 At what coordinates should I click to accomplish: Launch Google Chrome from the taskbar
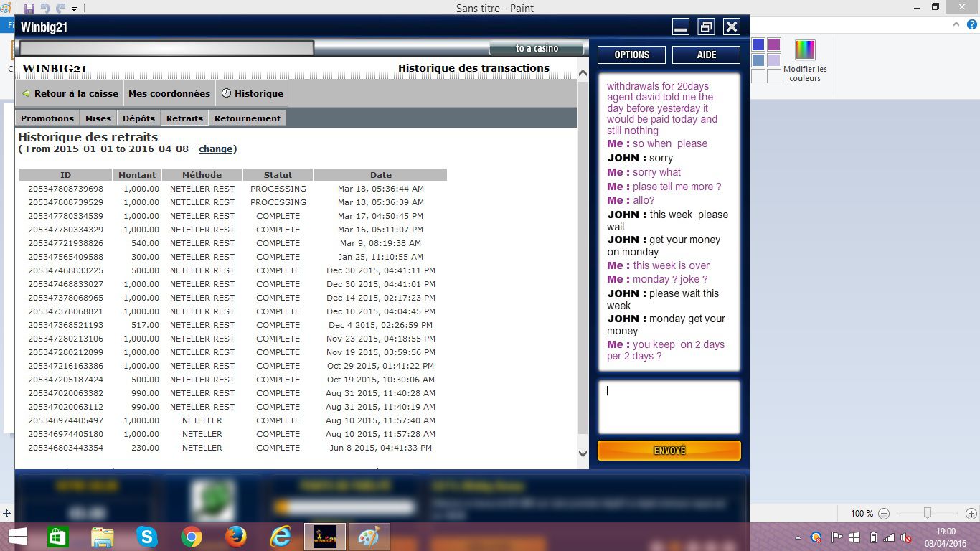point(191,537)
